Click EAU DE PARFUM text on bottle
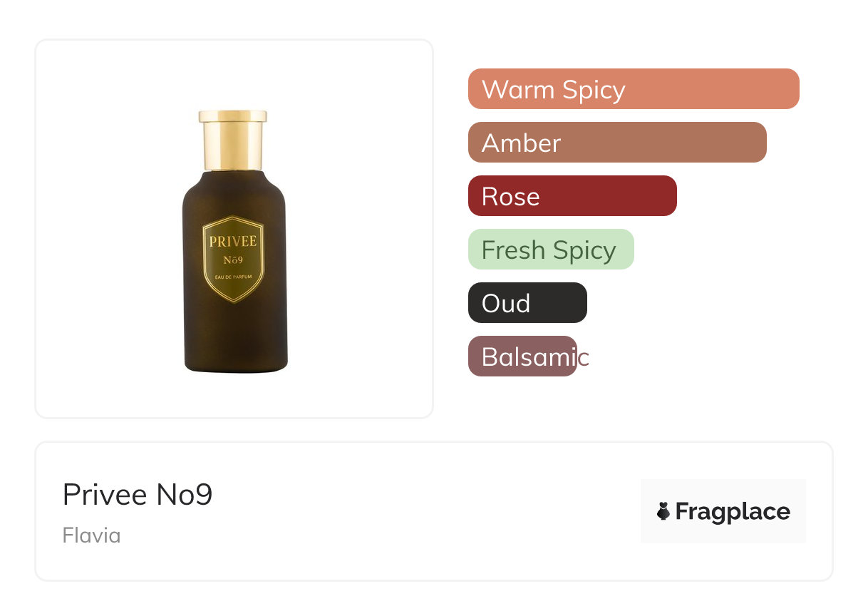This screenshot has height=616, width=868. (x=233, y=276)
